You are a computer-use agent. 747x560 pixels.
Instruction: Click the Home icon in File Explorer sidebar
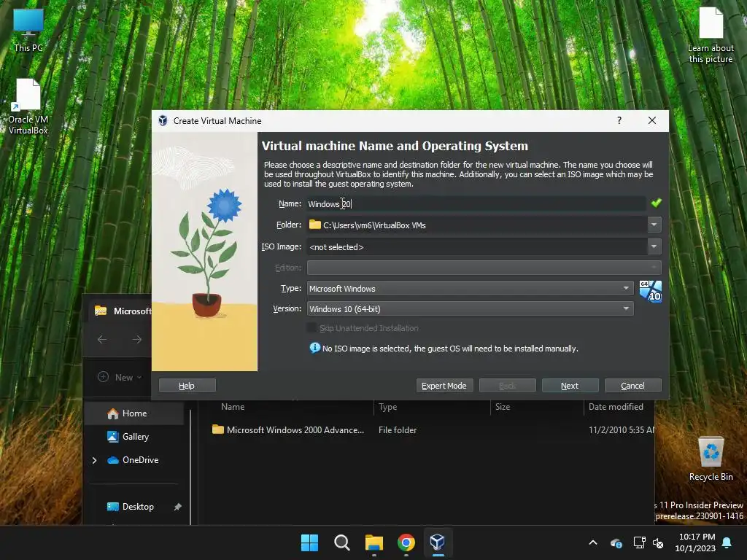tap(112, 413)
